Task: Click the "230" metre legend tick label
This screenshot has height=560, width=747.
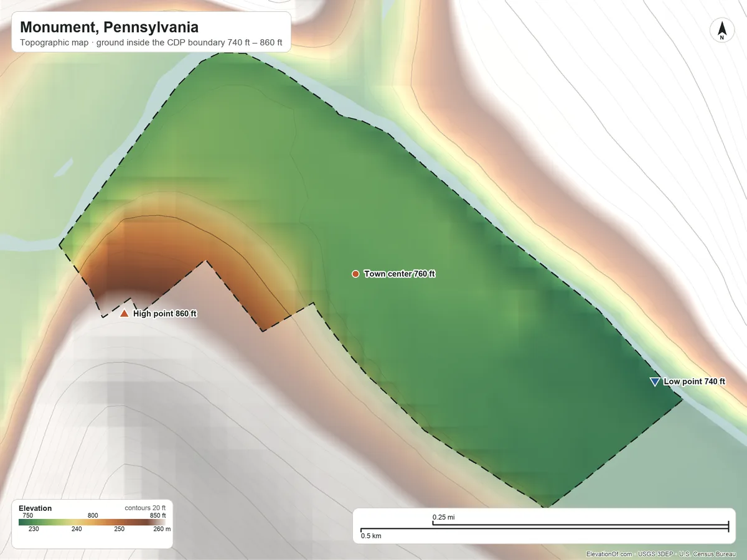Action: [x=33, y=529]
